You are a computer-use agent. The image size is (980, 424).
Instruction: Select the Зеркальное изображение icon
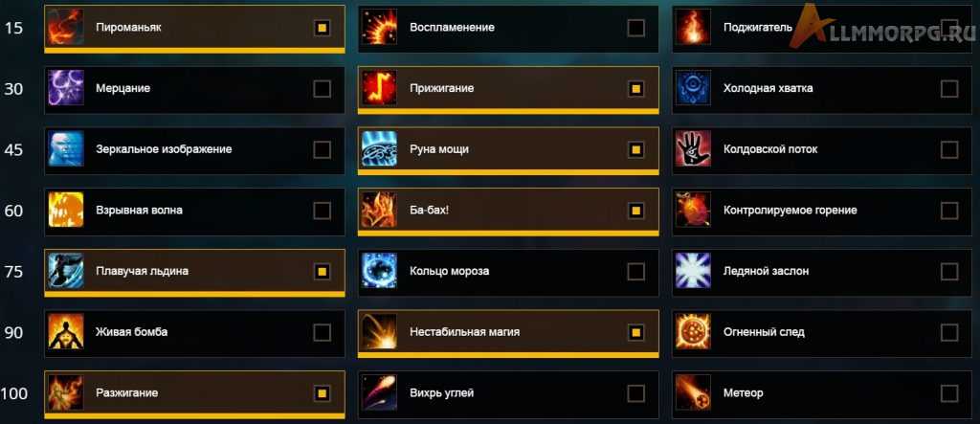click(x=66, y=149)
